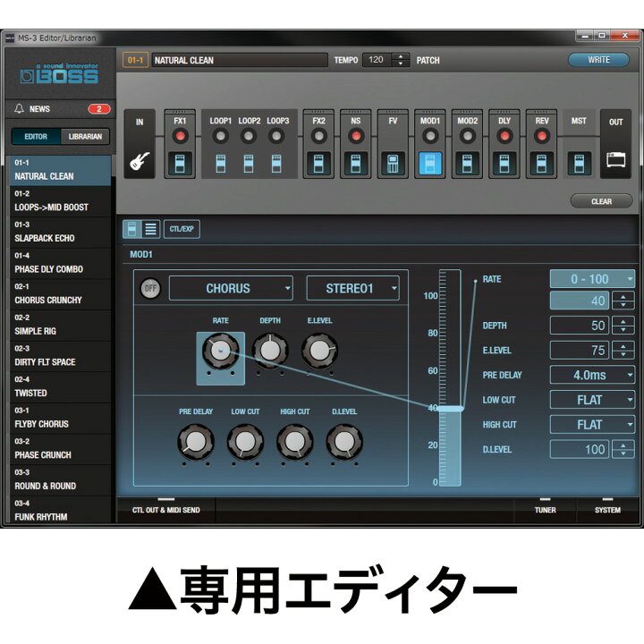
Task: Select the LOOP2 pedal icon
Action: coord(249,163)
